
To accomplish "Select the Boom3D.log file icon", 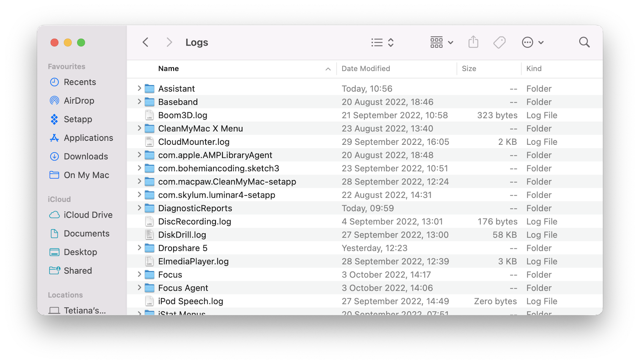I will (150, 115).
